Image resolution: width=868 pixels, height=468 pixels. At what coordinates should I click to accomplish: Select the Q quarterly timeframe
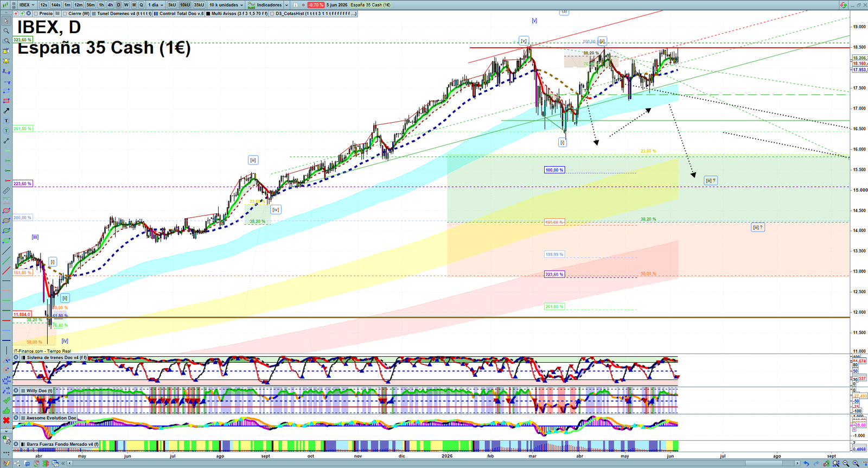[141, 5]
